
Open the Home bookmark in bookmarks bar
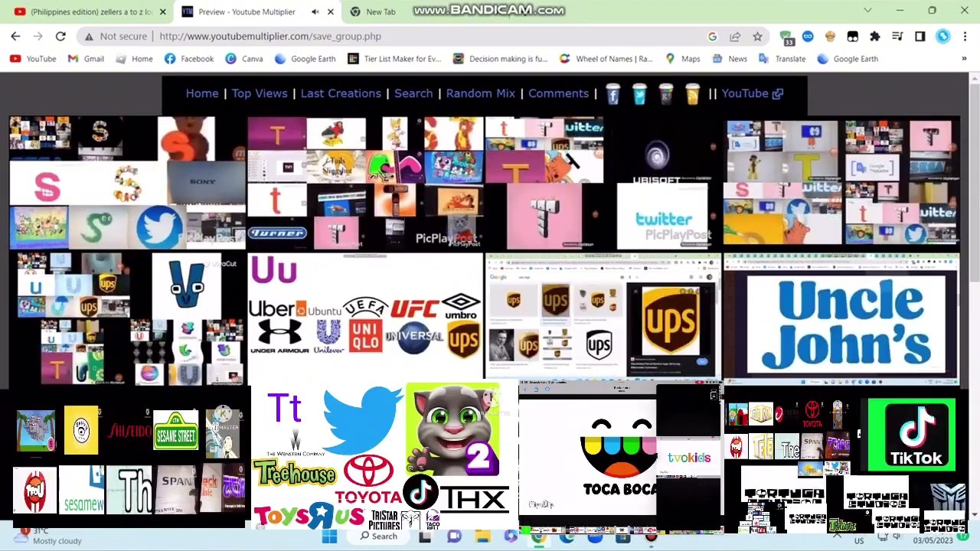click(x=133, y=59)
